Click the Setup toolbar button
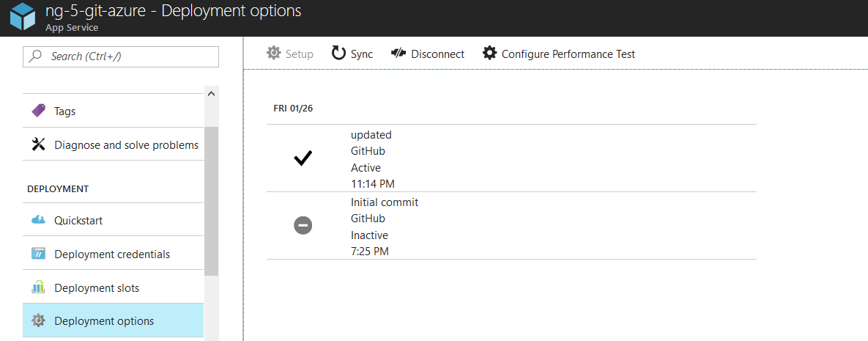 coord(289,54)
